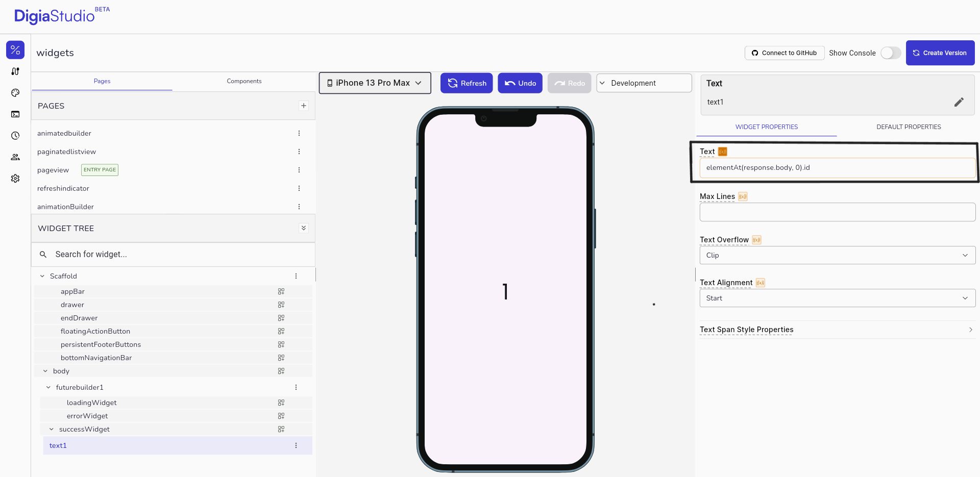
Task: Click the expression icon next to Max Lines
Action: click(x=743, y=197)
